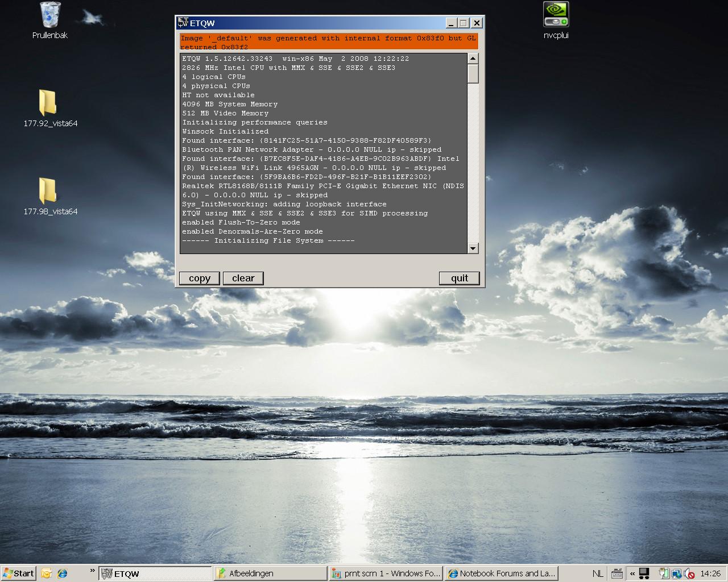Click the 14:26 system clock
728x582 pixels.
[710, 573]
